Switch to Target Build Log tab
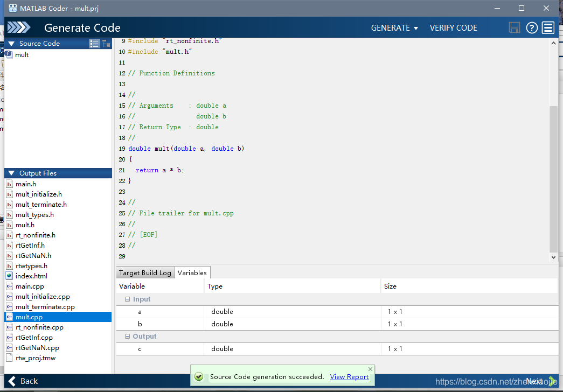The image size is (563, 392). (145, 273)
